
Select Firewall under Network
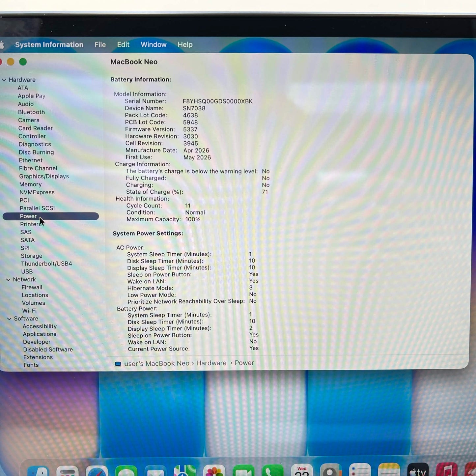click(32, 288)
